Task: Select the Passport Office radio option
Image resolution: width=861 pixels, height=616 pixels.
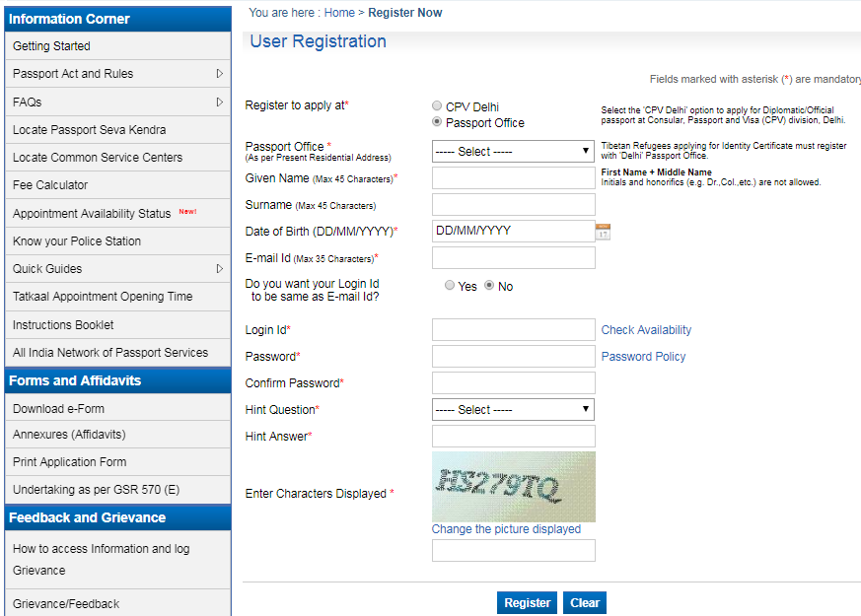Action: click(437, 123)
